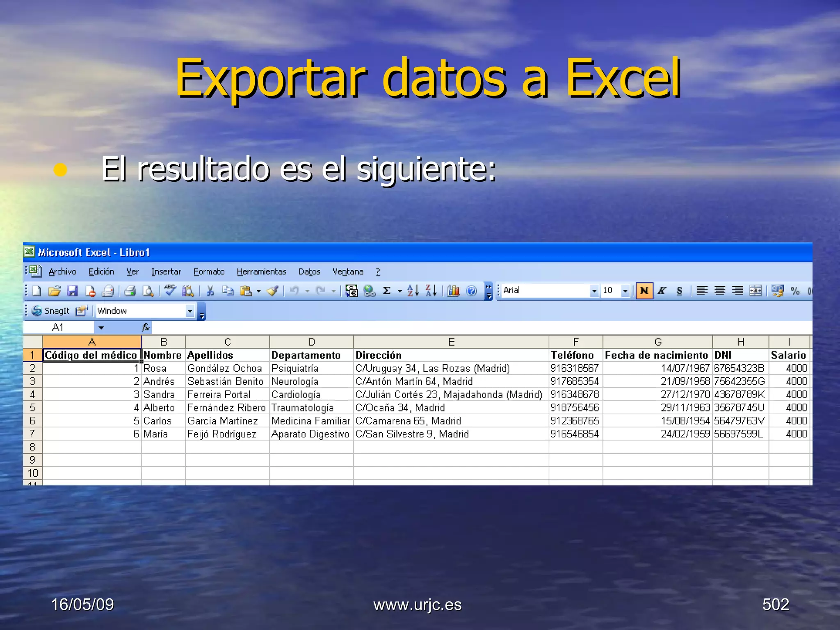Select cell with DNI 43678789K

pyautogui.click(x=740, y=394)
